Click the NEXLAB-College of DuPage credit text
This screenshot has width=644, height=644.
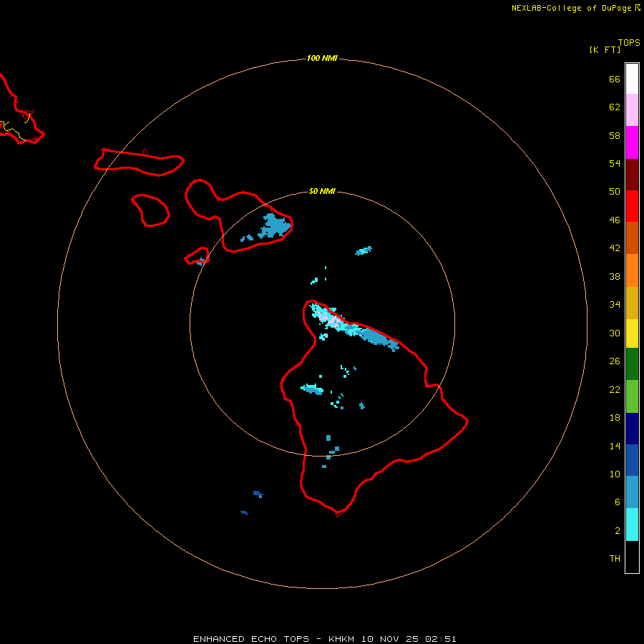[571, 8]
